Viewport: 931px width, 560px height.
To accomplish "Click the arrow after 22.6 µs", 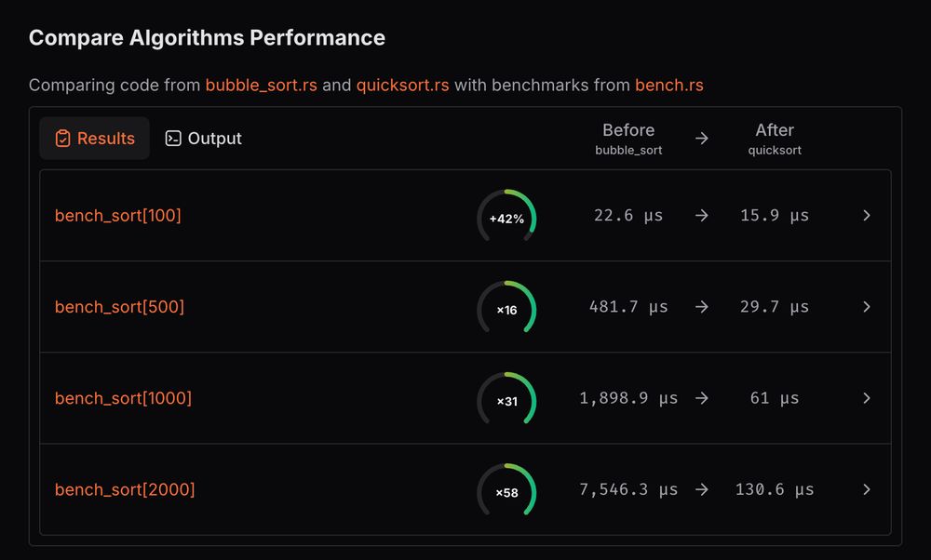I will point(702,216).
